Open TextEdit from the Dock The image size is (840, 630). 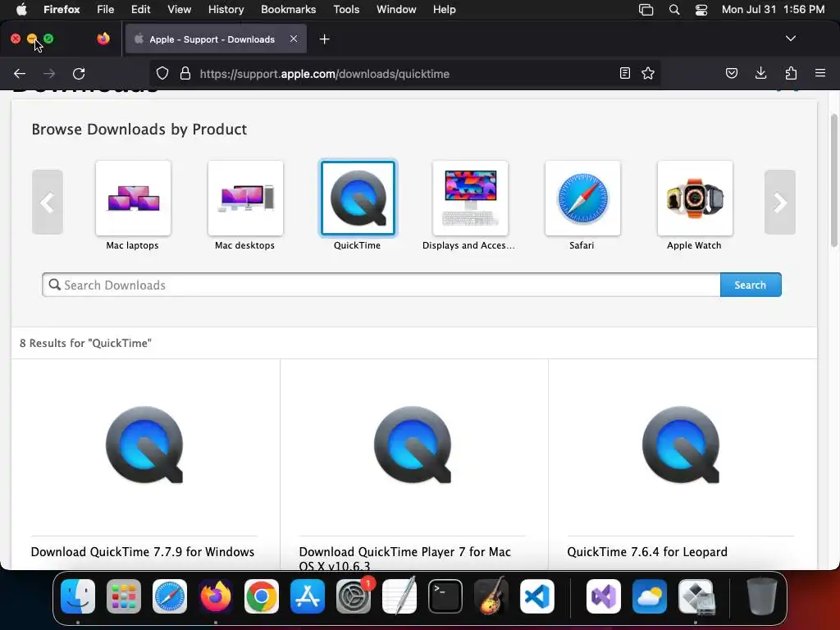coord(399,596)
